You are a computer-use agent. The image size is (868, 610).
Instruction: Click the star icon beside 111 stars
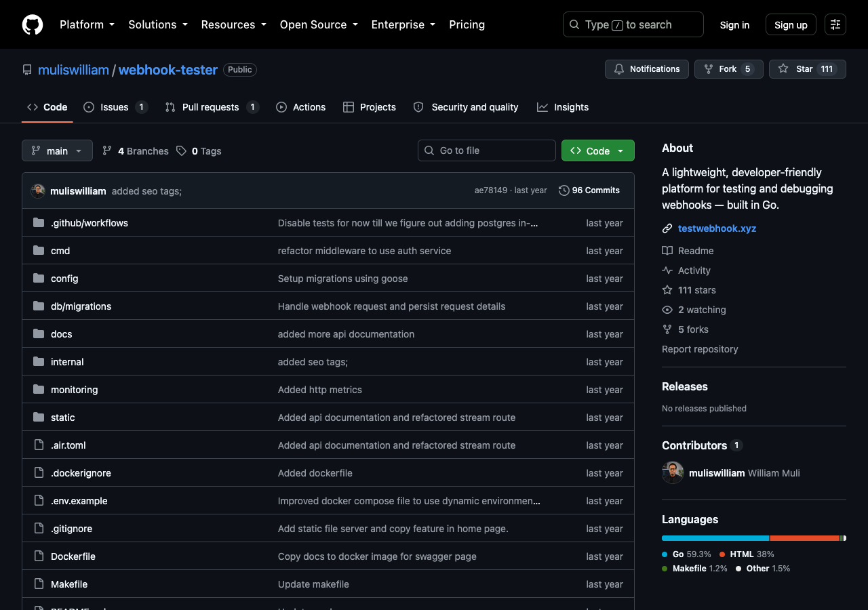[667, 290]
